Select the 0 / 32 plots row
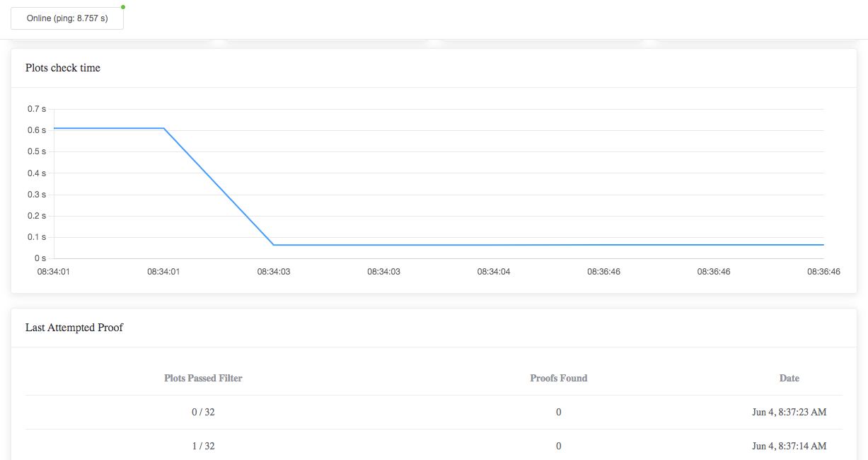The height and width of the screenshot is (460, 868). click(434, 412)
